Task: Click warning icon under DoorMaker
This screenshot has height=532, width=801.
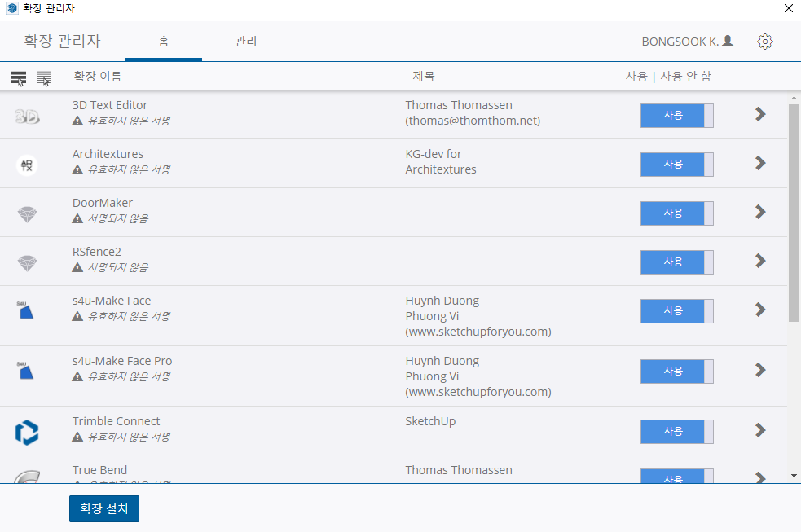Action: coord(77,218)
